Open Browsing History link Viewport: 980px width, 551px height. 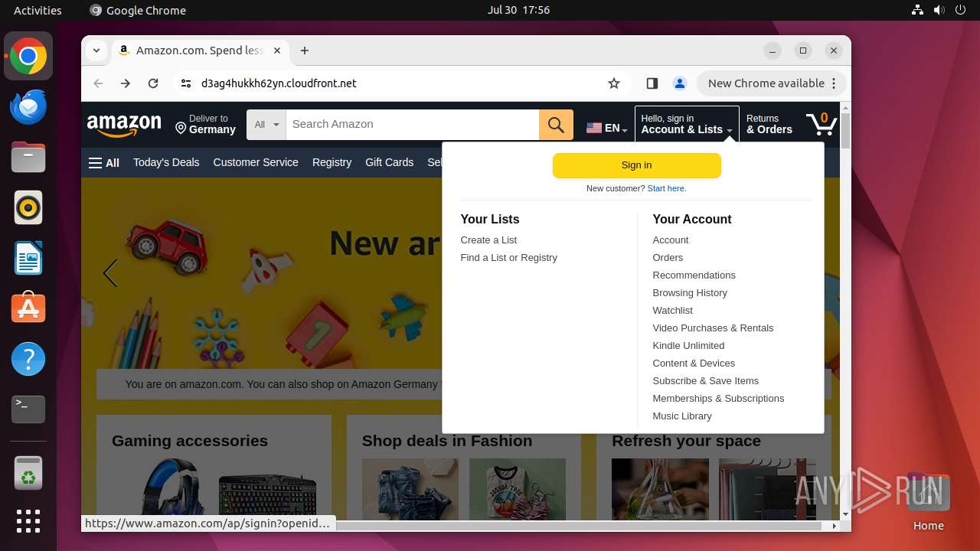click(689, 292)
